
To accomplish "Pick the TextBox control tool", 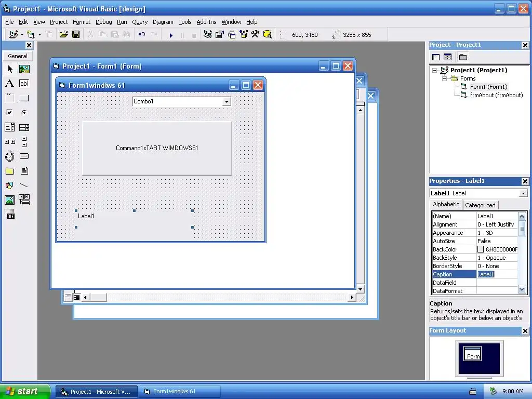I will tap(24, 84).
